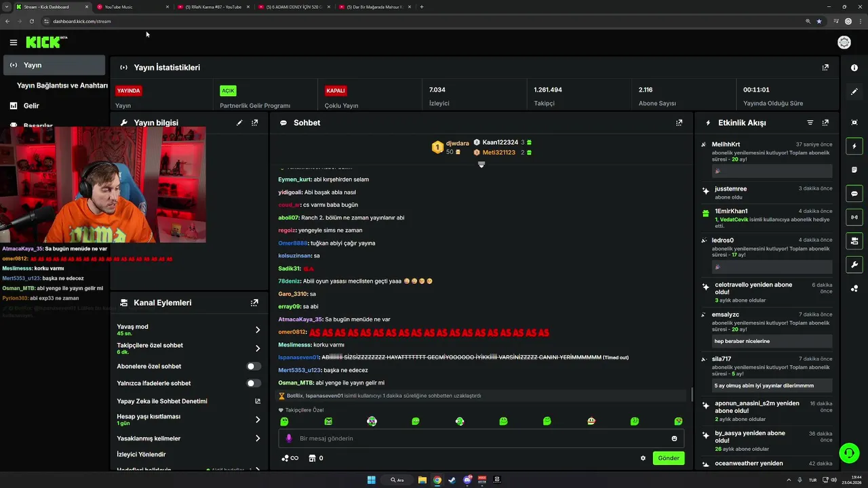The width and height of the screenshot is (868, 488).
Task: Click the fullscreen focus icon in right sidebar
Action: (x=854, y=122)
